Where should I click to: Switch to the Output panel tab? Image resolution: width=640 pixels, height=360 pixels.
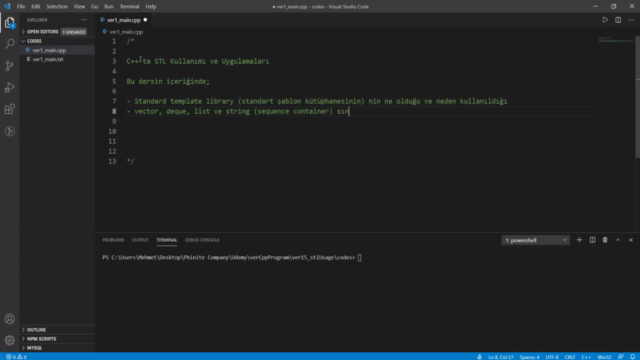[x=140, y=240]
